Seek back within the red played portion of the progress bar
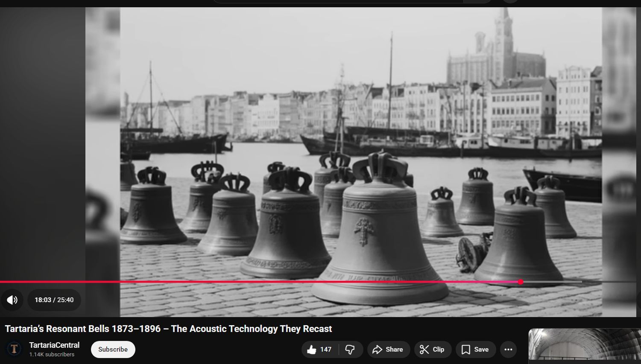Viewport: 641px width, 364px height. click(x=256, y=282)
